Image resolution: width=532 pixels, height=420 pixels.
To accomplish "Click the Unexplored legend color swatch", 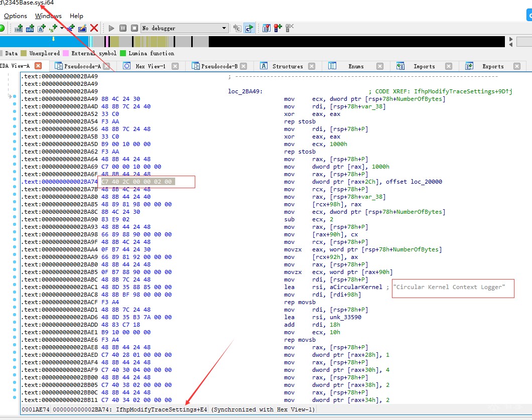I will pos(24,53).
